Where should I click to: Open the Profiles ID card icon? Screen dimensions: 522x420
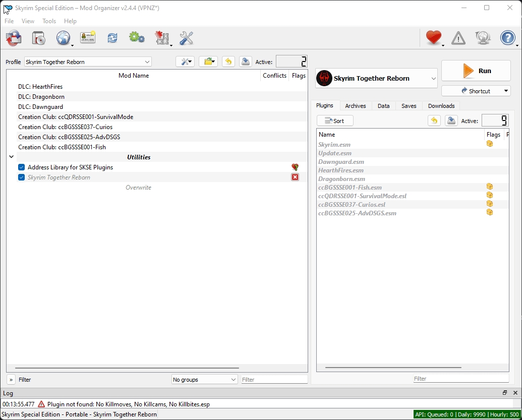coord(88,38)
